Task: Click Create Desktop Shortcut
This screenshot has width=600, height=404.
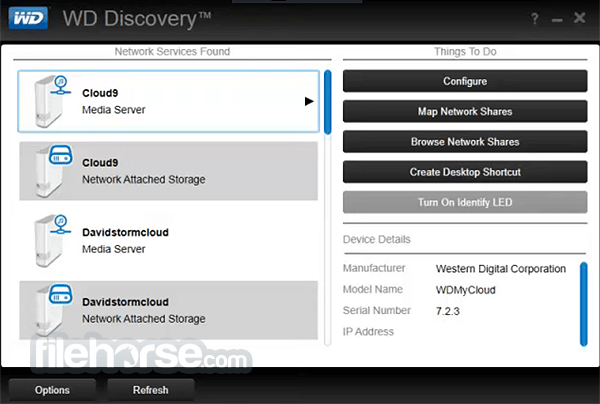Action: click(465, 172)
